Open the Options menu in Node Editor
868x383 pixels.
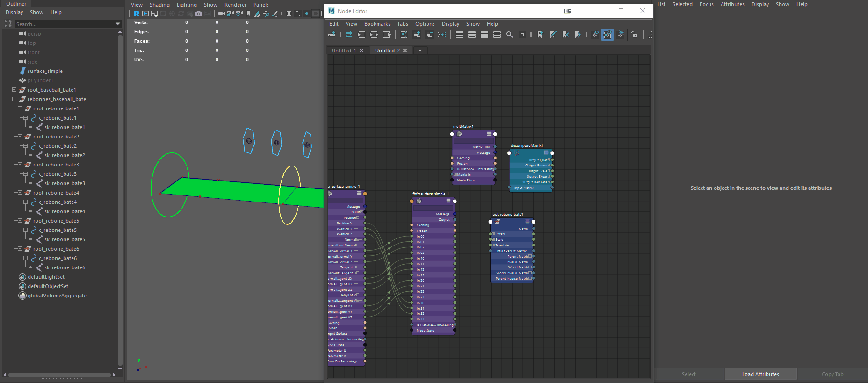(x=425, y=24)
